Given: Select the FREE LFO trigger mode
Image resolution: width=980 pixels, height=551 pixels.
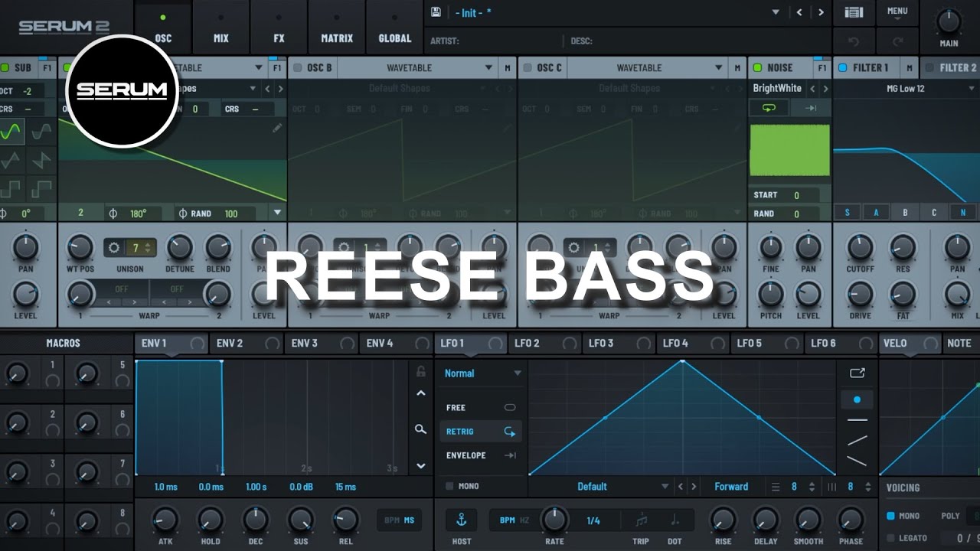Looking at the screenshot, I should click(x=481, y=408).
